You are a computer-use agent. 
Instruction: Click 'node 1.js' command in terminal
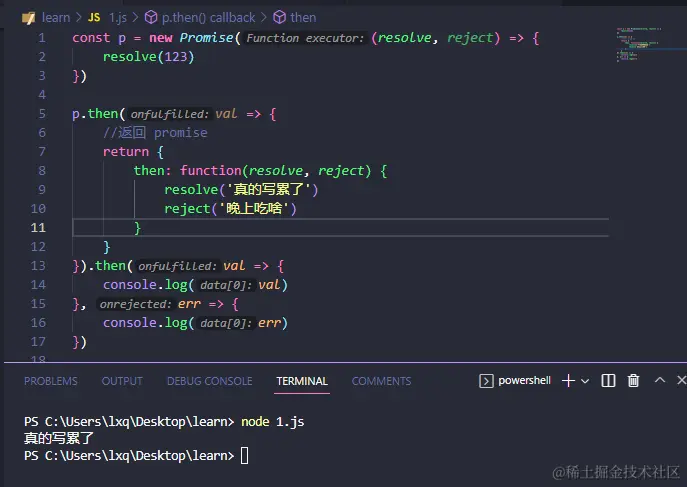click(273, 421)
